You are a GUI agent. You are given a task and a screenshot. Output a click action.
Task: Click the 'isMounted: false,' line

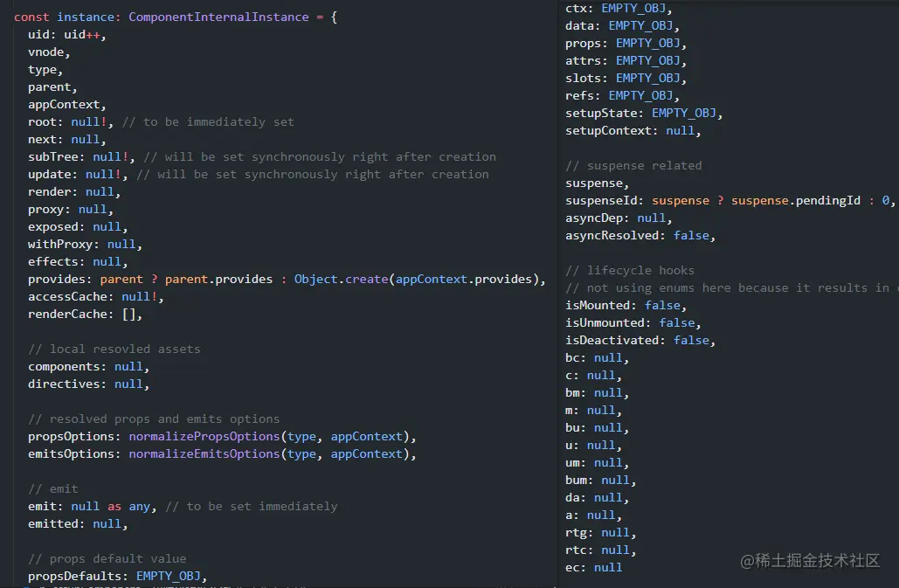(626, 306)
